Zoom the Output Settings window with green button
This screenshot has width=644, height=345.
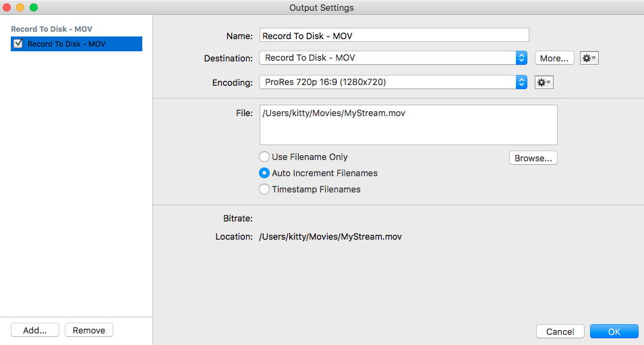pos(34,7)
